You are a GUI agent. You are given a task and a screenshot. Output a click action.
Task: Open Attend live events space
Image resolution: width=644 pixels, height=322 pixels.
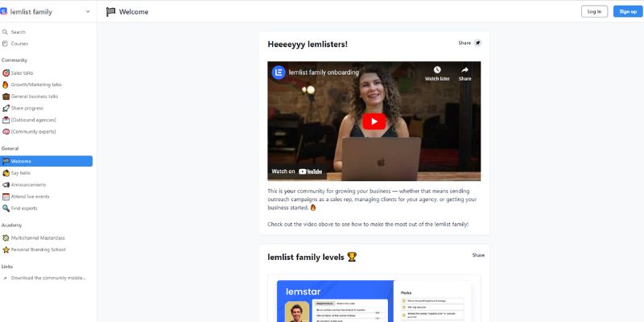coord(30,196)
